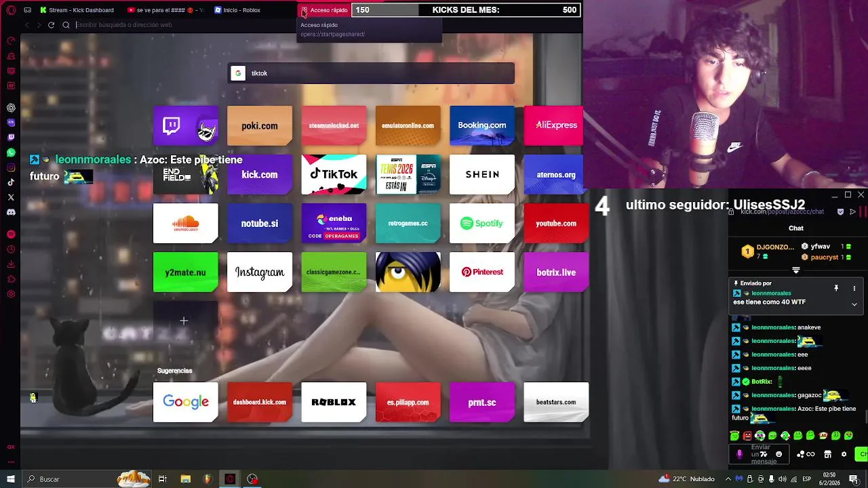
Task: Open sidebar Settings gear icon
Action: tap(11, 294)
